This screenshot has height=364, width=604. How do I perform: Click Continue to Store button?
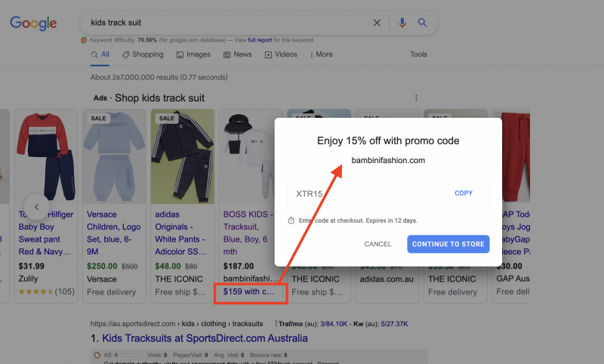(x=448, y=244)
